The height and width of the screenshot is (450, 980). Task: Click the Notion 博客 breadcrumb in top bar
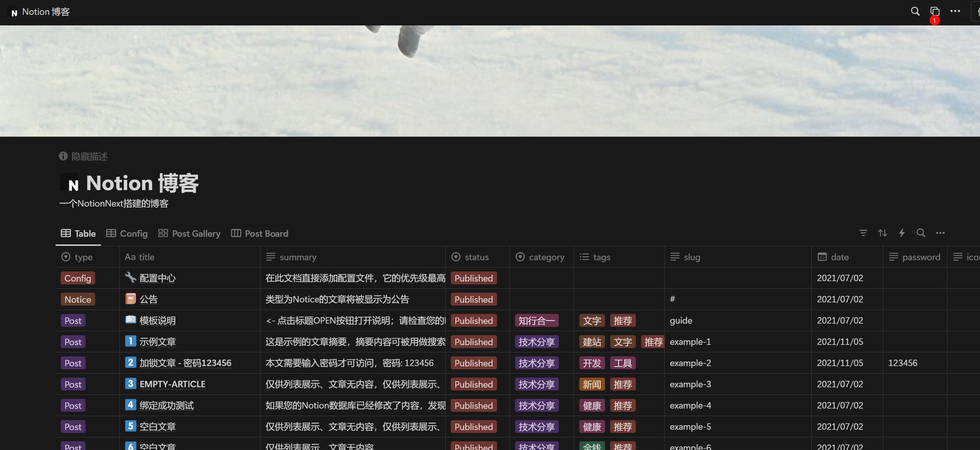[46, 12]
